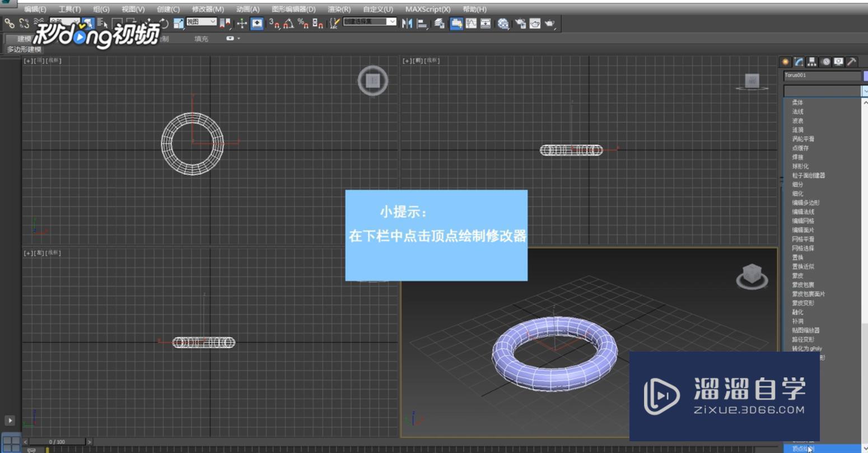Open the Curve Editor icon

(472, 24)
